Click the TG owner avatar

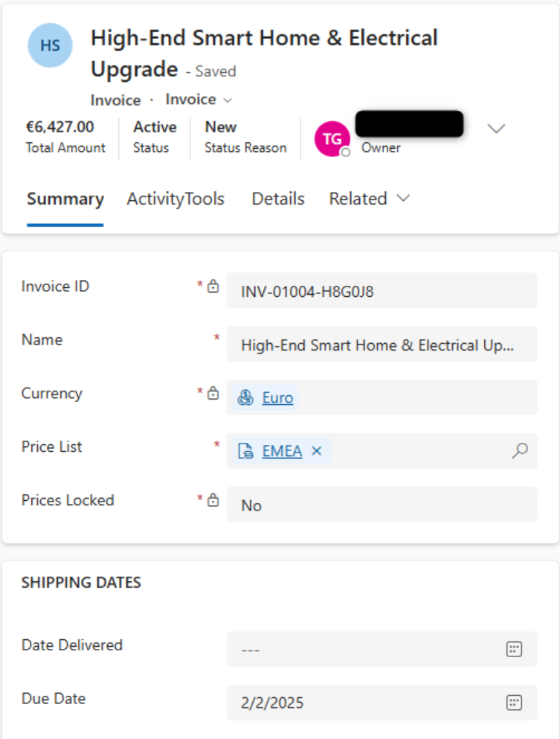click(332, 138)
